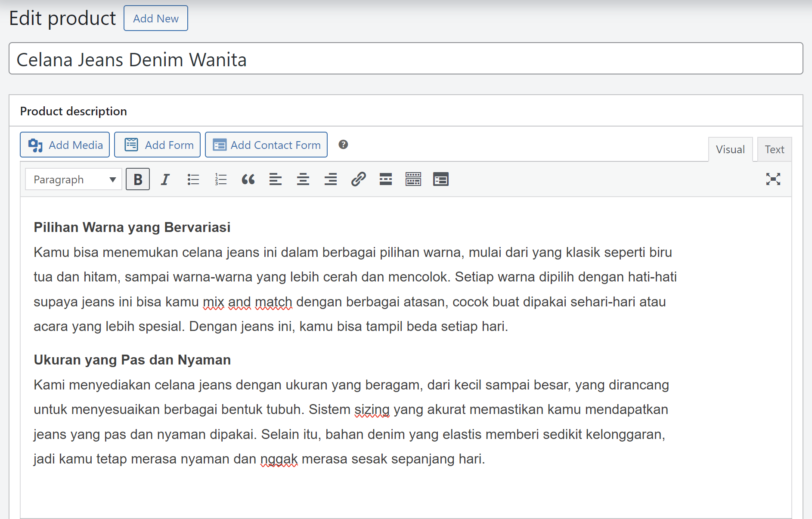Right align the text
Screen dimensions: 812x519
(x=331, y=179)
